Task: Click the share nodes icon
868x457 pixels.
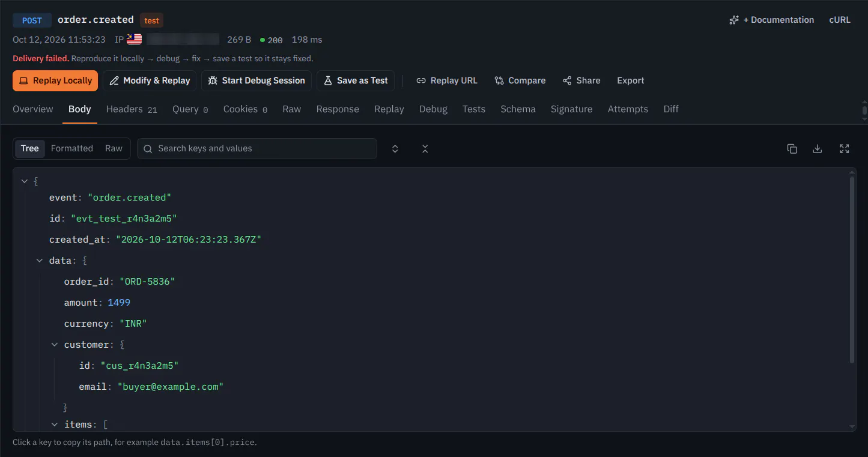Action: point(567,81)
